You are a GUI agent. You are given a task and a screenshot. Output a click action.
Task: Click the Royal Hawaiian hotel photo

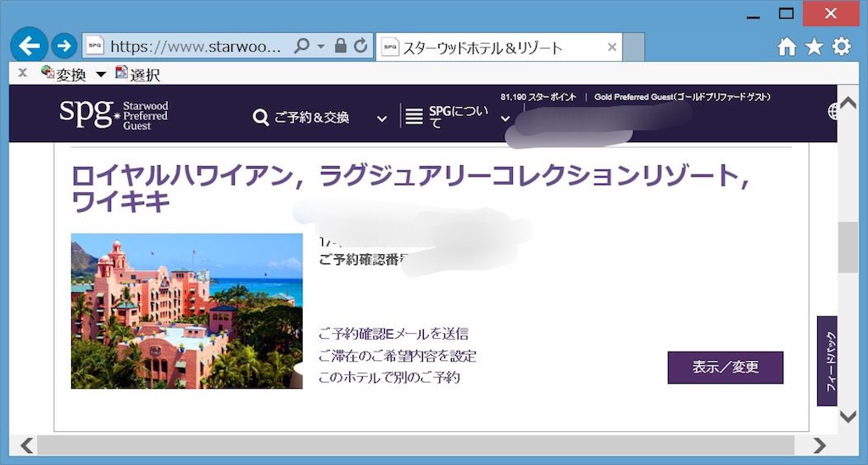[186, 311]
